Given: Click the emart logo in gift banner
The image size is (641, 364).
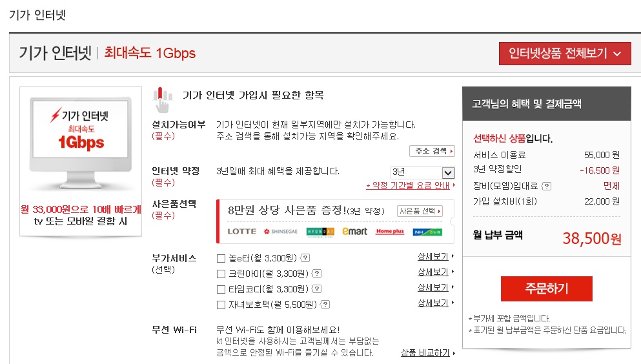Looking at the screenshot, I should (x=354, y=231).
